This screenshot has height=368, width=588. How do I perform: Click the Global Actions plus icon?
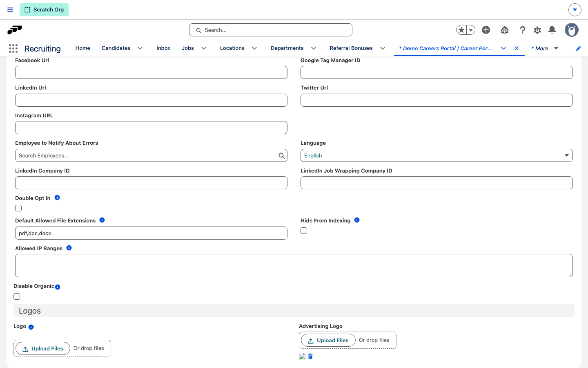pyautogui.click(x=486, y=30)
